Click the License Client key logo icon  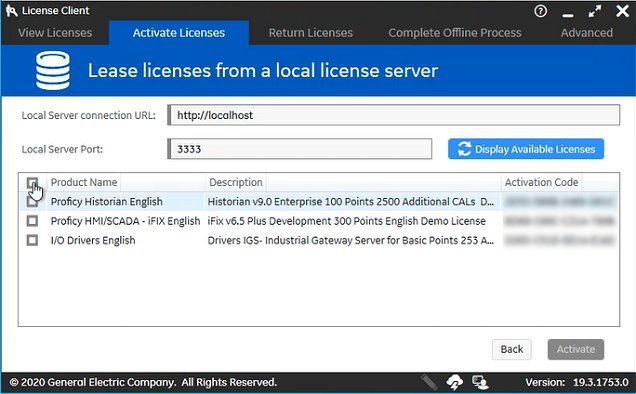[11, 11]
